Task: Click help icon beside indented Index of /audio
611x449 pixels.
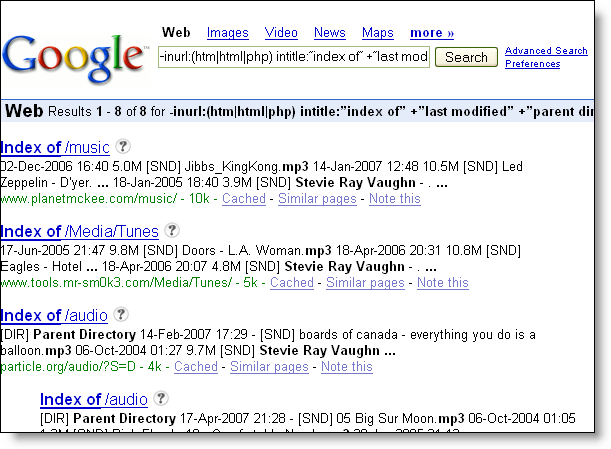Action: [161, 398]
